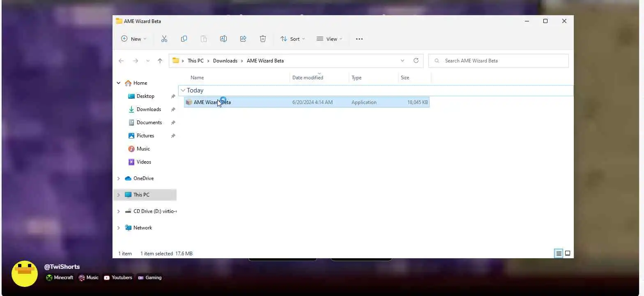Viewport: 644px width, 296px height.
Task: Click the Rename icon in toolbar
Action: pyautogui.click(x=223, y=39)
